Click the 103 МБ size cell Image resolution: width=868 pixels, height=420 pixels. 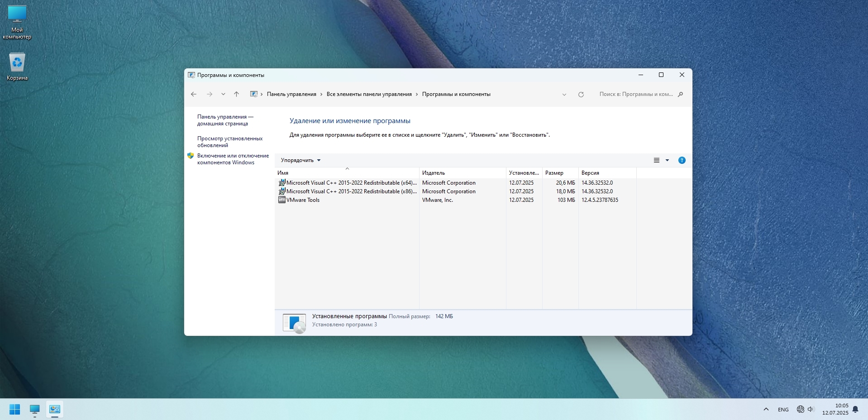566,200
